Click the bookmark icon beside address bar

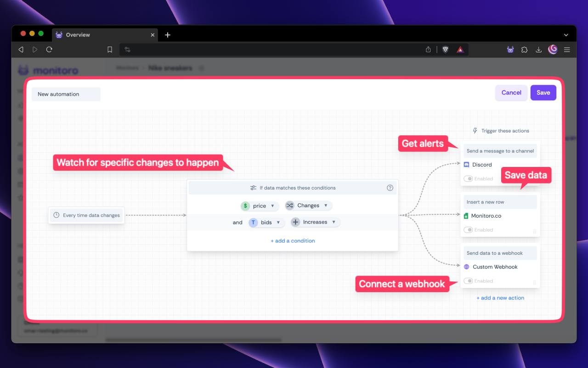pyautogui.click(x=110, y=50)
